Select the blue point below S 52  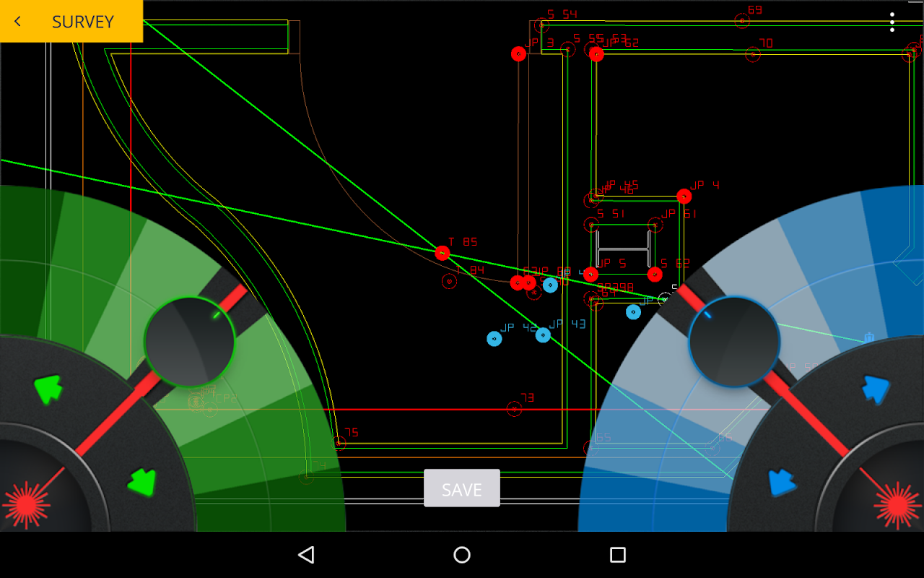coord(633,312)
